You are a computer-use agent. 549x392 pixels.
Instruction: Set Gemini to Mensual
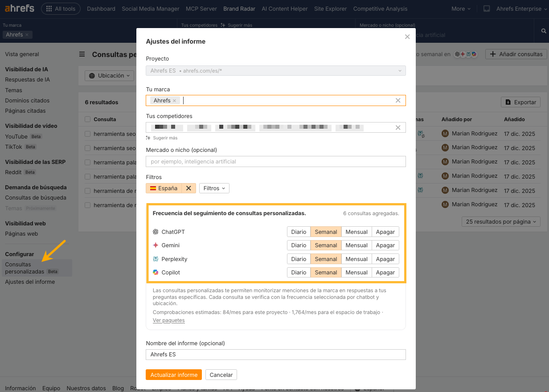[x=356, y=245]
